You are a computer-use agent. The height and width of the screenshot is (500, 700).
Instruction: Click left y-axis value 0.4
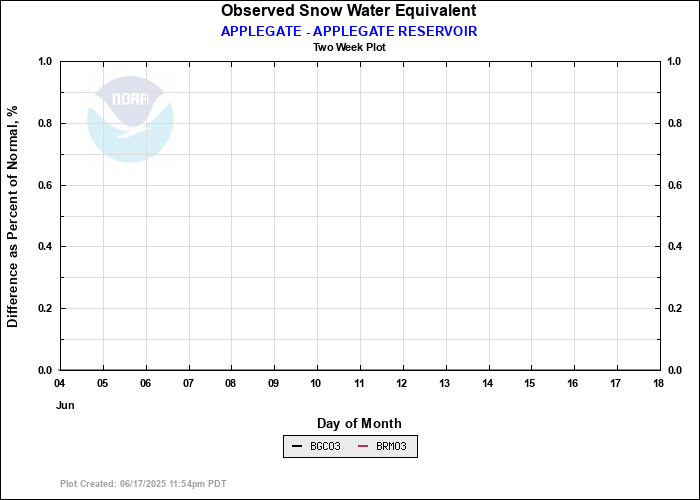(46, 246)
